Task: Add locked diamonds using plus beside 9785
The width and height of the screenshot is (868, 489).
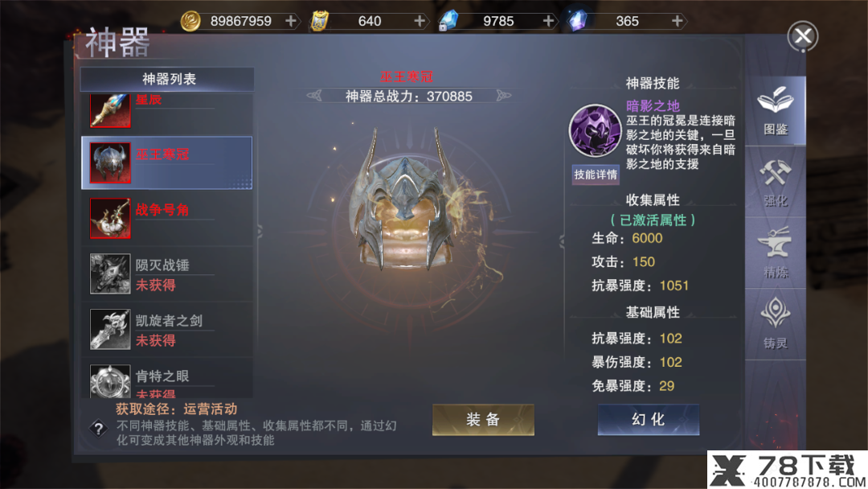Action: click(549, 21)
